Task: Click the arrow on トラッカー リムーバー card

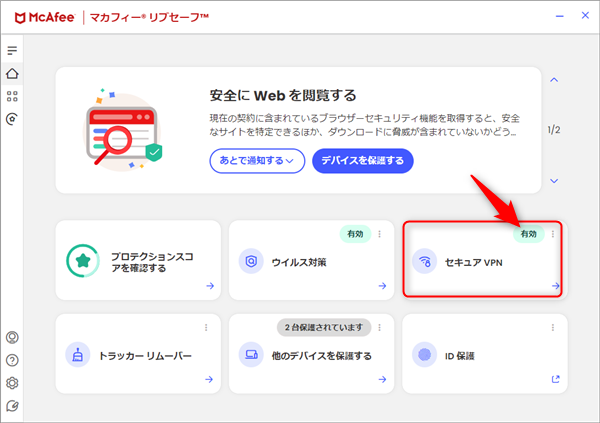Action: [x=209, y=379]
